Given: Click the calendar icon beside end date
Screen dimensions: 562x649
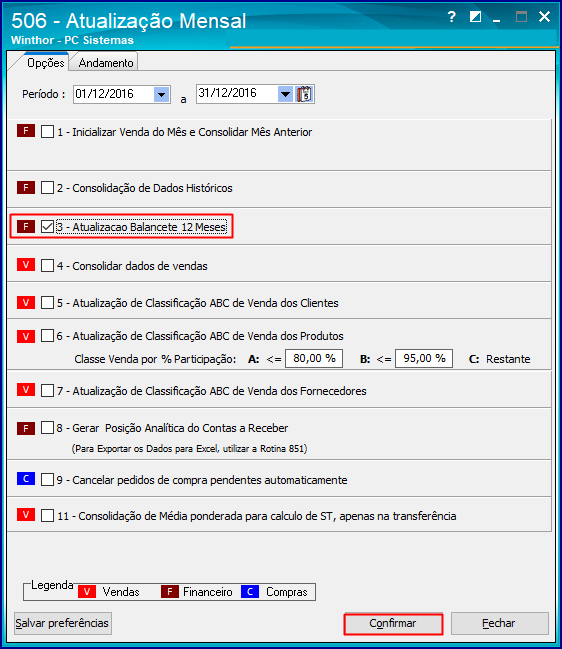Looking at the screenshot, I should pos(305,94).
